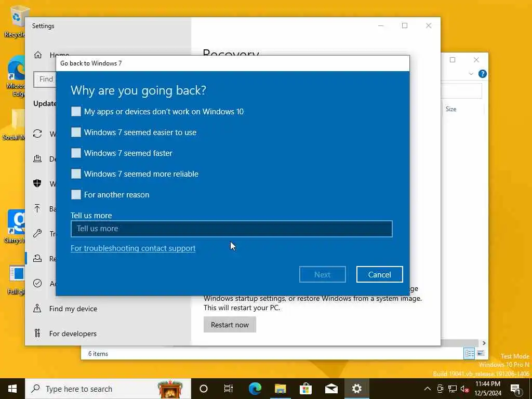
Task: Click the Next button in dialog
Action: 322,274
